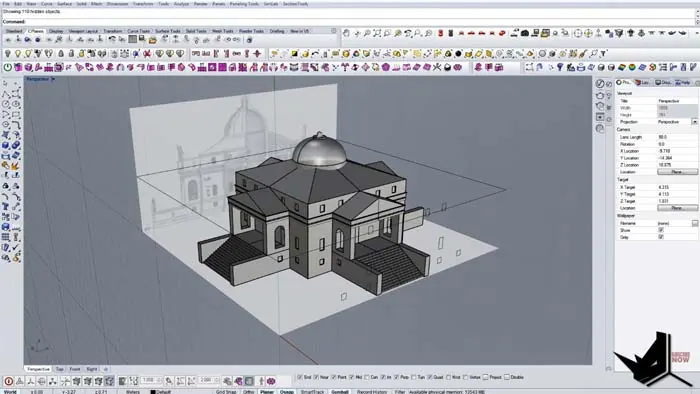The image size is (700, 394).
Task: Switch to the Curve Tools toolbar tab
Action: 138,31
